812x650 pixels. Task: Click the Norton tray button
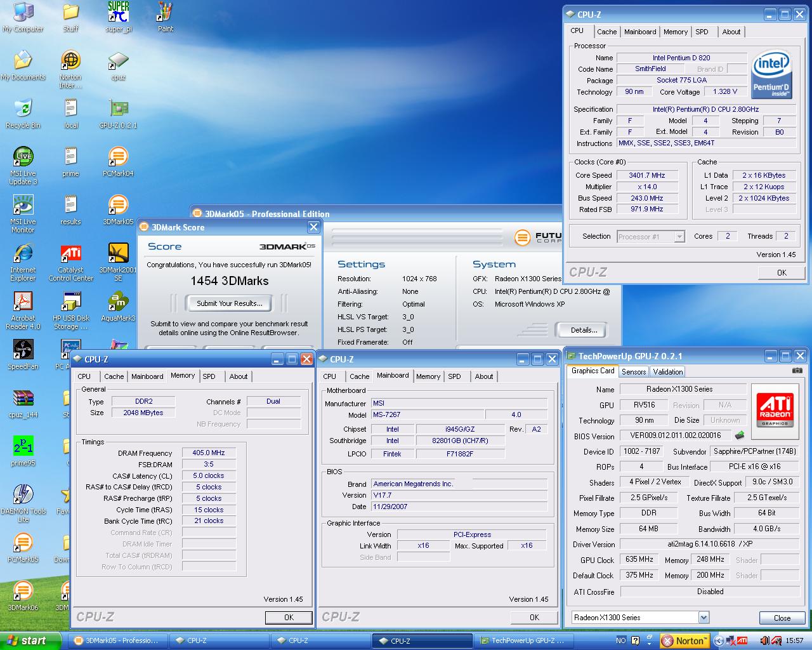coord(684,640)
